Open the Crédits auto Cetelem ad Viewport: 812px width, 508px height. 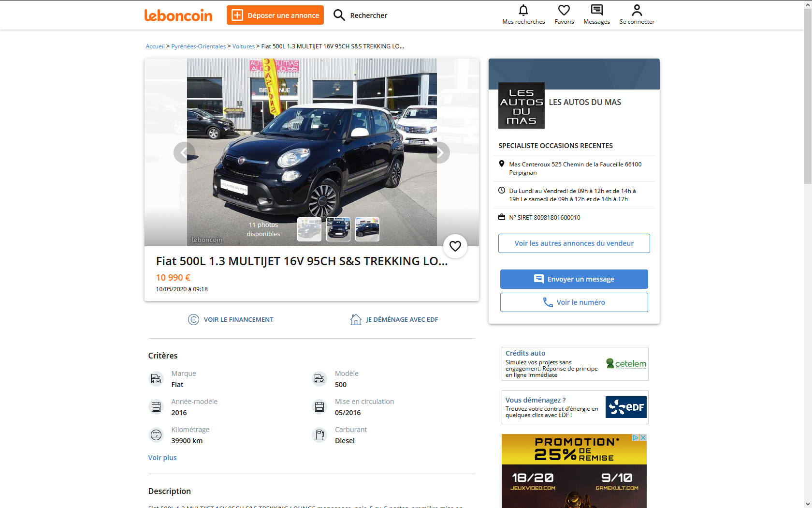(575, 364)
